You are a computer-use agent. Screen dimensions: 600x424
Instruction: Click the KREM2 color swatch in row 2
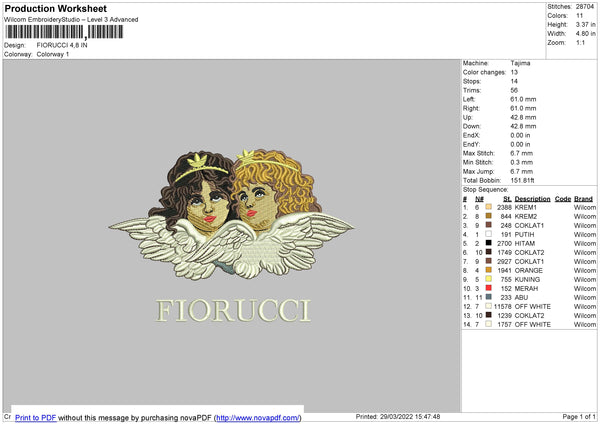pyautogui.click(x=488, y=216)
